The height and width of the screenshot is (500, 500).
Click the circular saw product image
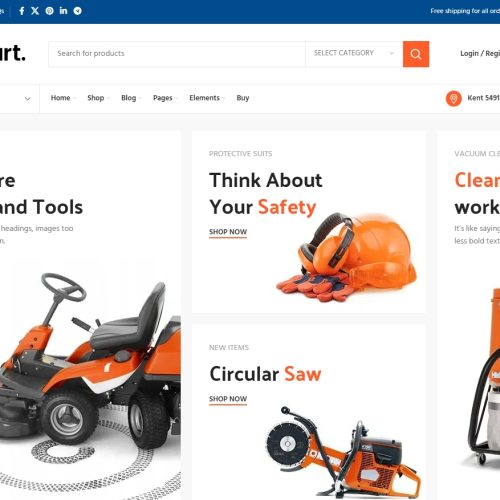point(343,452)
